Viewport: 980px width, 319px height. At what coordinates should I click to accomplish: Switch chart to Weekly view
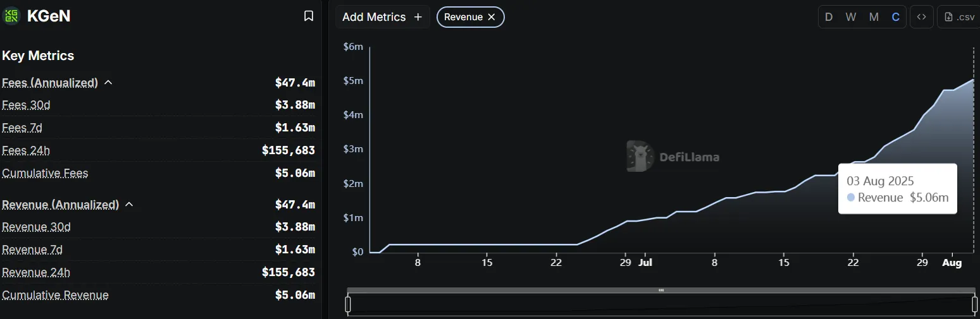pos(851,17)
